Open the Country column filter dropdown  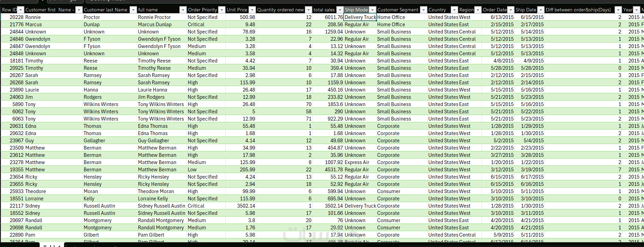click(455, 10)
